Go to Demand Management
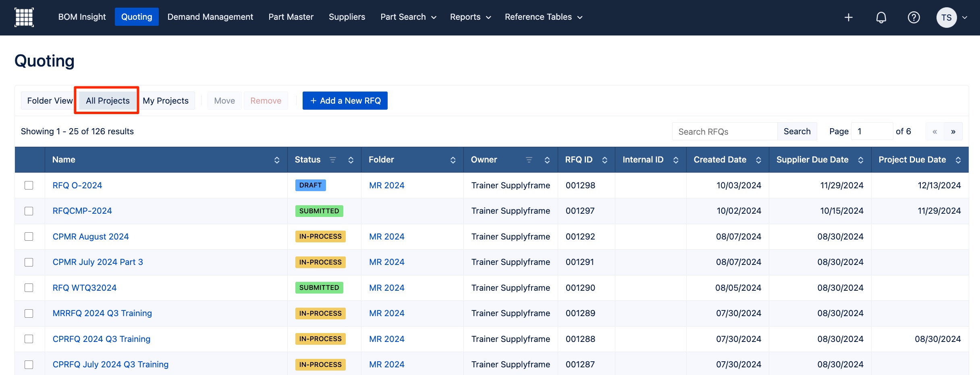The width and height of the screenshot is (980, 375). 210,17
